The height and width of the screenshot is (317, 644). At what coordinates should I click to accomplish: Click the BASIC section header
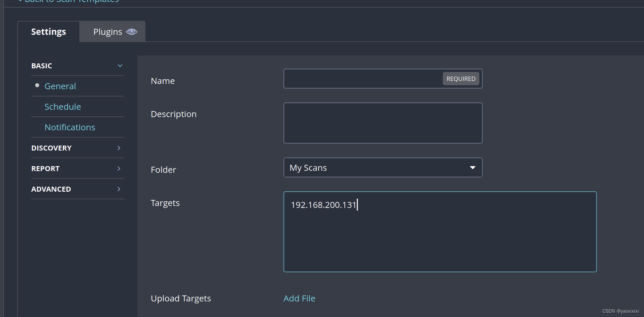[x=77, y=66]
